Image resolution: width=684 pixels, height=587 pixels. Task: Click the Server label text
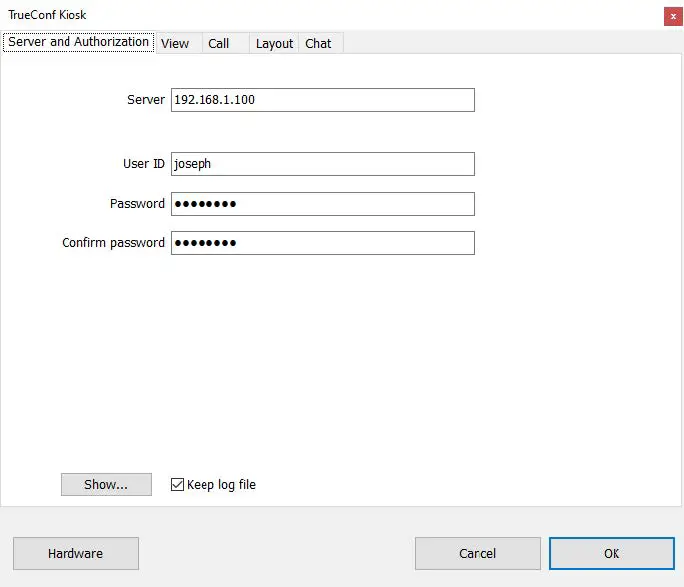tap(146, 100)
